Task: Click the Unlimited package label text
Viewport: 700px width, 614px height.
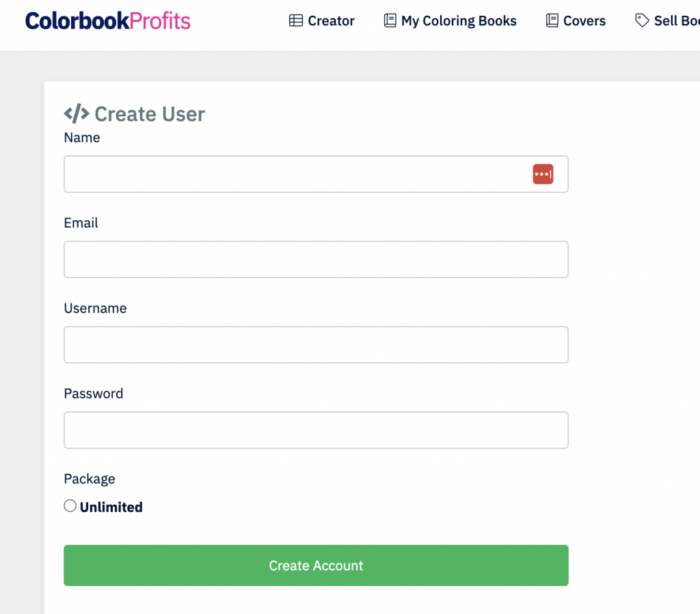Action: (x=111, y=507)
